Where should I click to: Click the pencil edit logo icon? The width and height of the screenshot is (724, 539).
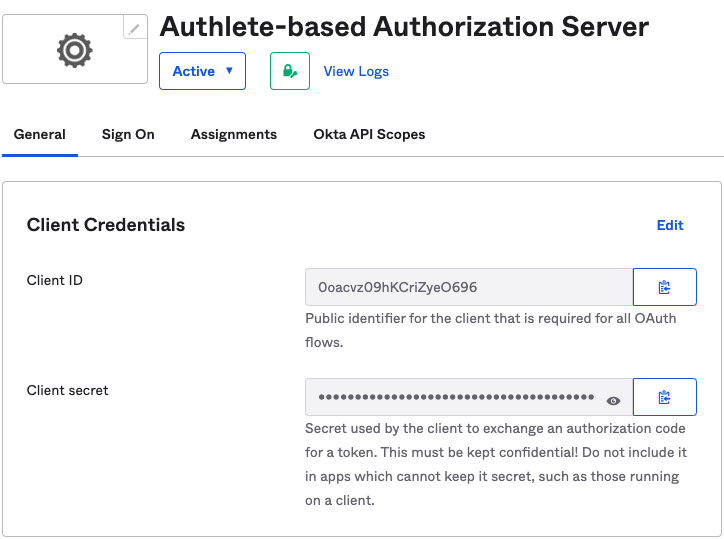pyautogui.click(x=135, y=28)
